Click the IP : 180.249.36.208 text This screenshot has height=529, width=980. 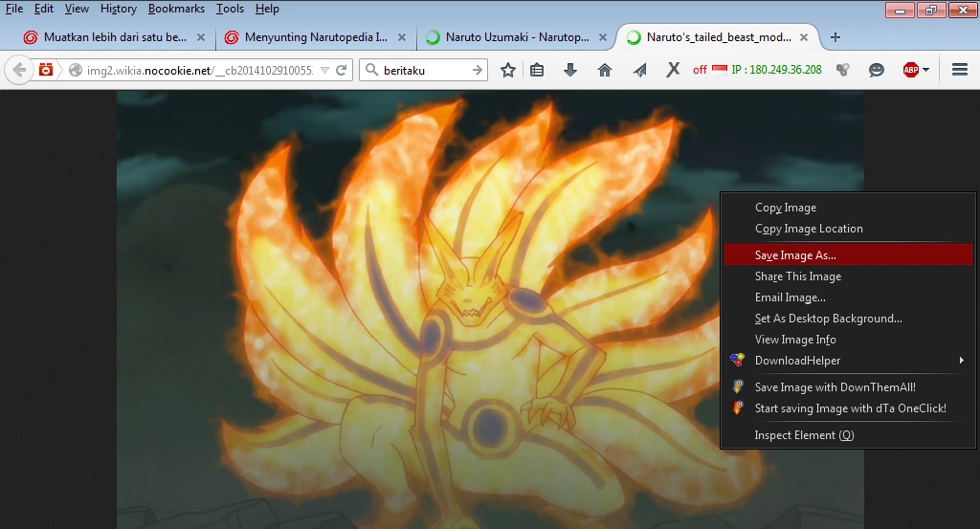click(777, 69)
